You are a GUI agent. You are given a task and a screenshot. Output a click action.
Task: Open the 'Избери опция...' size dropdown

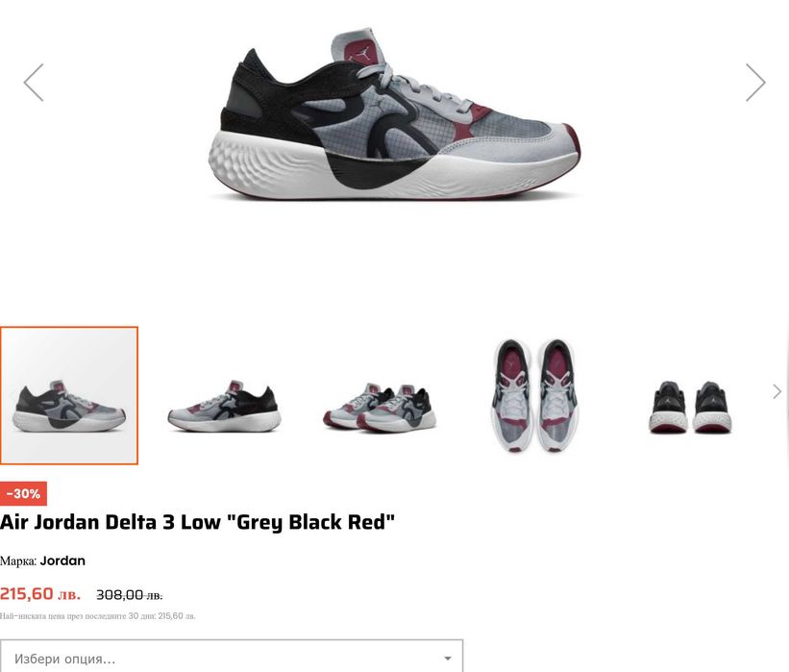[x=232, y=659]
